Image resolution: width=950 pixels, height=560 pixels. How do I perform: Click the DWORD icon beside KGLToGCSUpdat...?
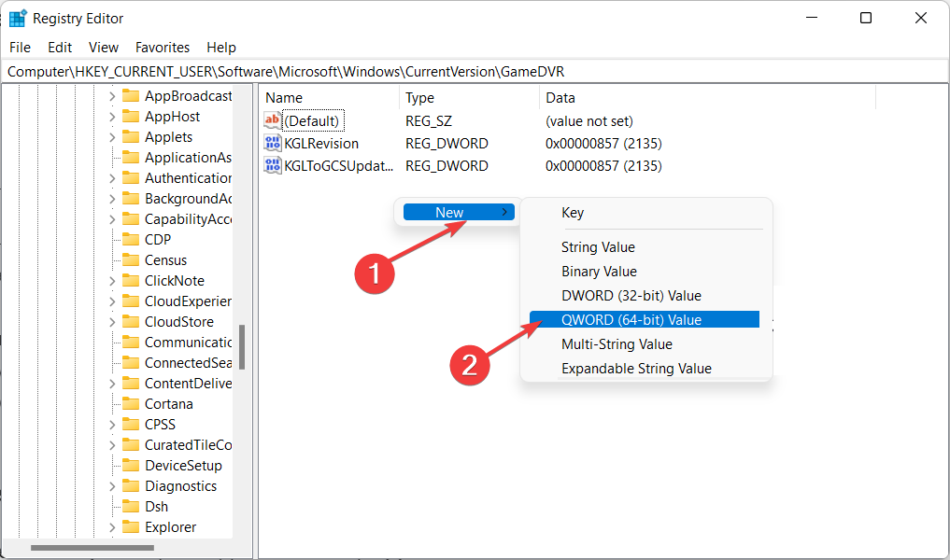pyautogui.click(x=273, y=165)
